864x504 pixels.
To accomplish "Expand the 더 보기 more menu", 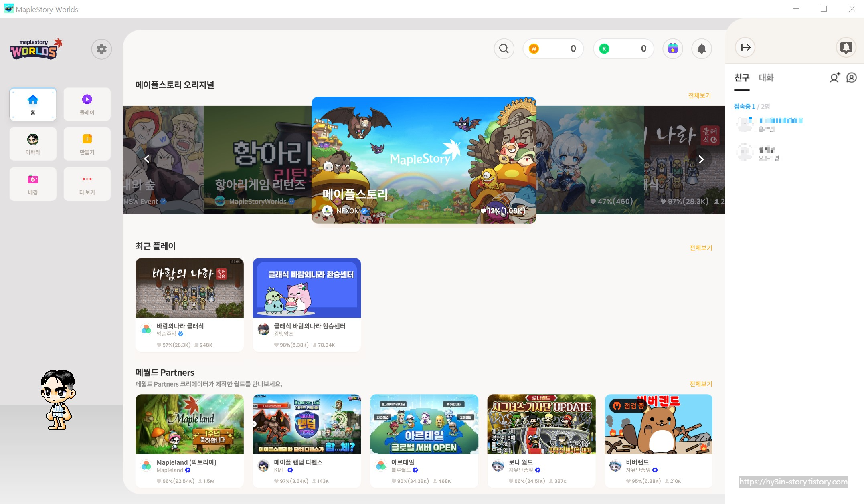I will 87,184.
